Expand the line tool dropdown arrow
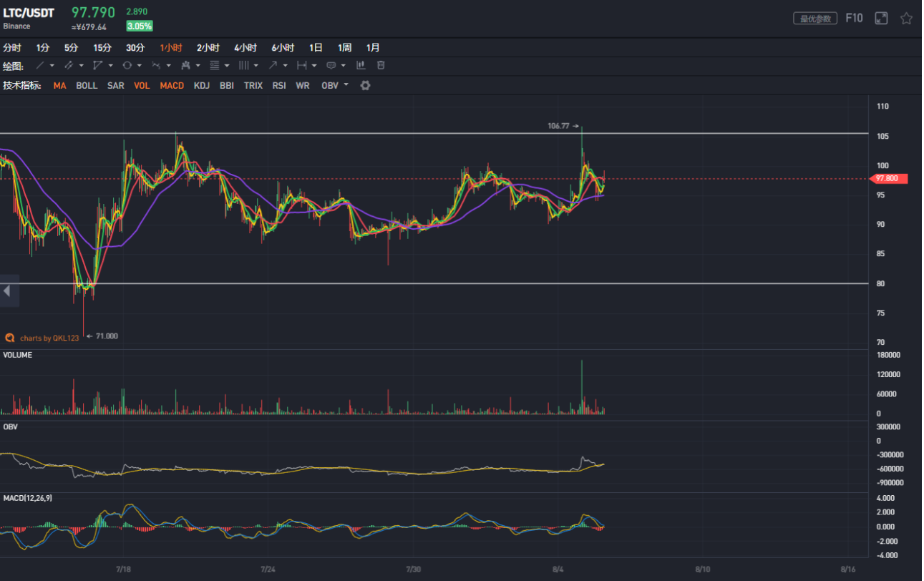924x581 pixels. (x=52, y=66)
